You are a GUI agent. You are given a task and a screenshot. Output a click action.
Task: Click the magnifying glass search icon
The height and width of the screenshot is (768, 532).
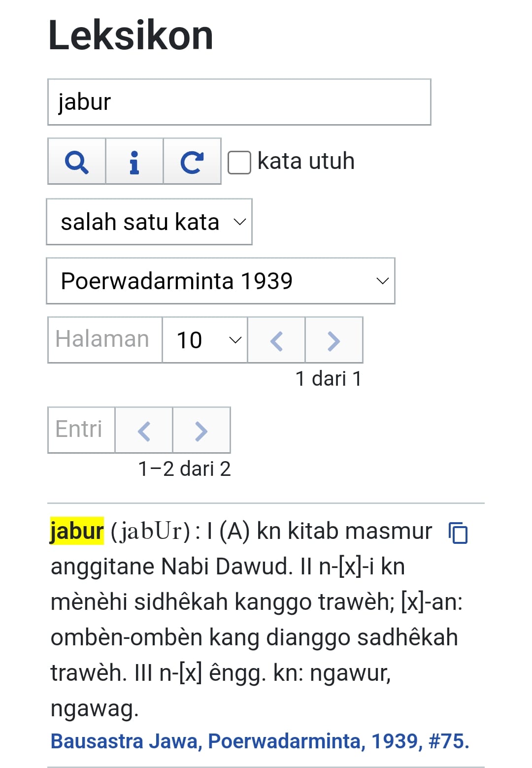77,162
